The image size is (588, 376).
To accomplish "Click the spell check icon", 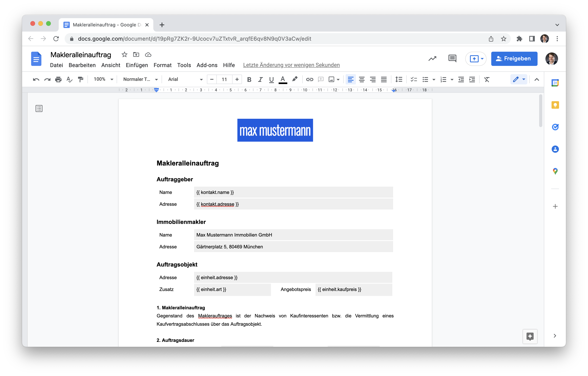I will tap(69, 79).
